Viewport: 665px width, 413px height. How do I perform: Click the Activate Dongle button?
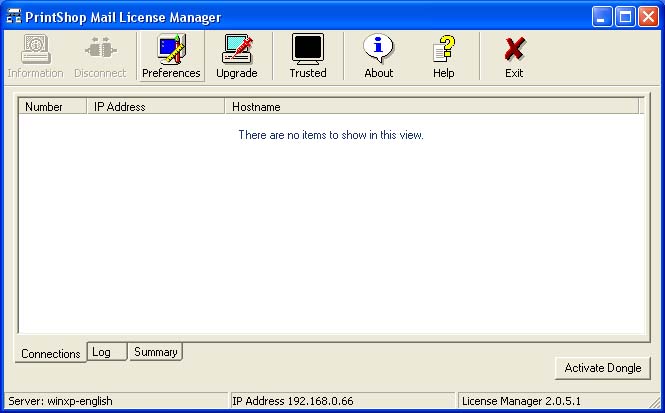click(x=603, y=368)
